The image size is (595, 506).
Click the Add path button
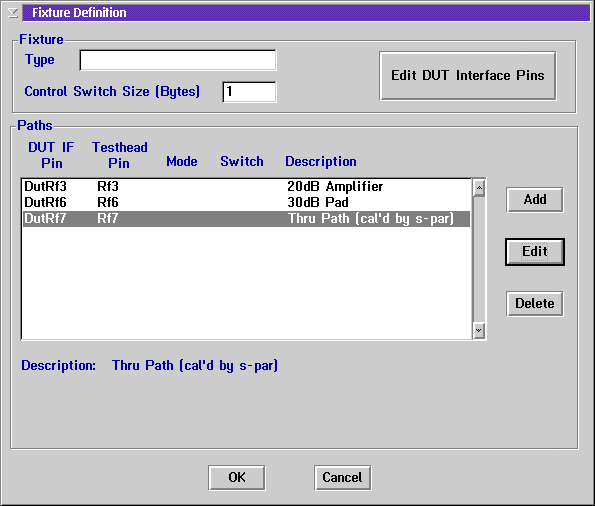[x=535, y=200]
